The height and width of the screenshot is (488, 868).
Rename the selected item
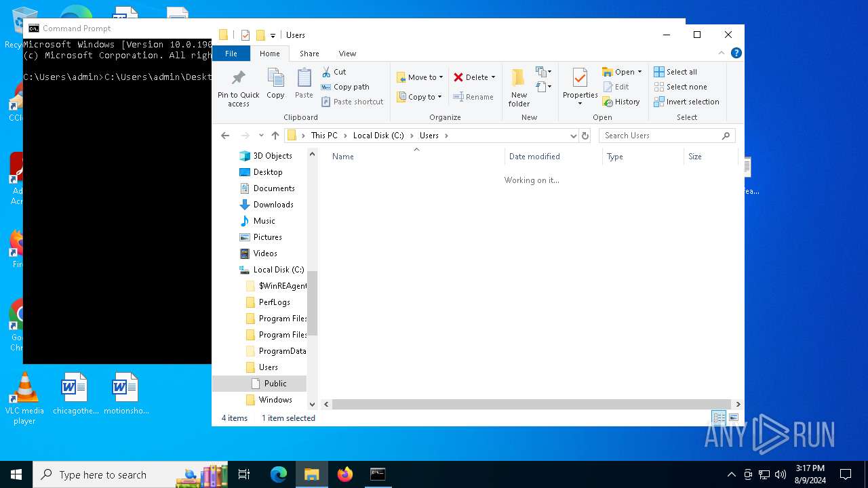coord(473,97)
